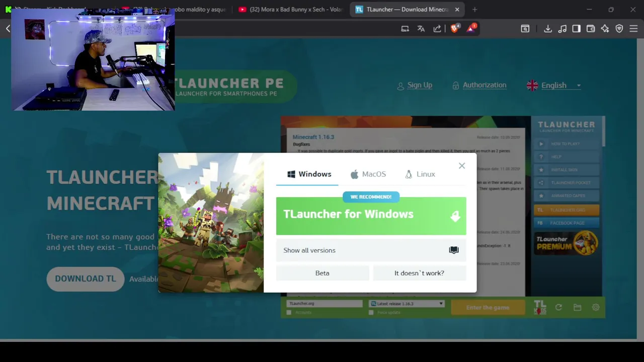Click the folder icon in launcher preview

click(577, 307)
